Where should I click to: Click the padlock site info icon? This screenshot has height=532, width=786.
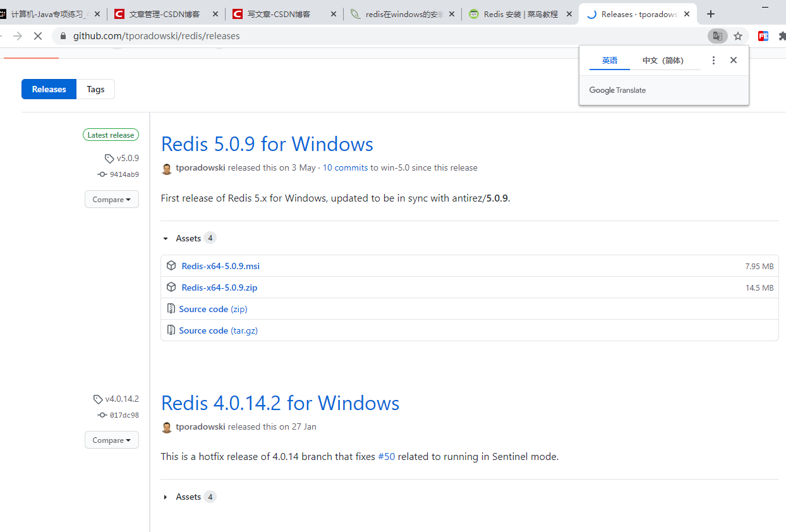(63, 36)
